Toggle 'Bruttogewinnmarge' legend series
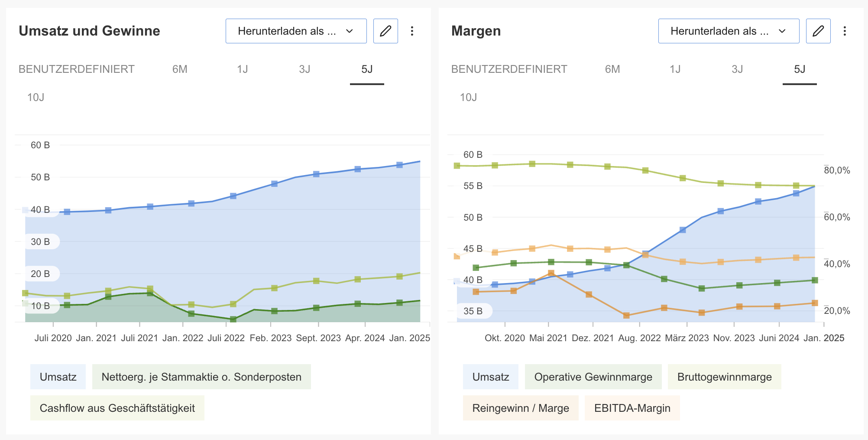The height and width of the screenshot is (440, 868). coord(725,377)
